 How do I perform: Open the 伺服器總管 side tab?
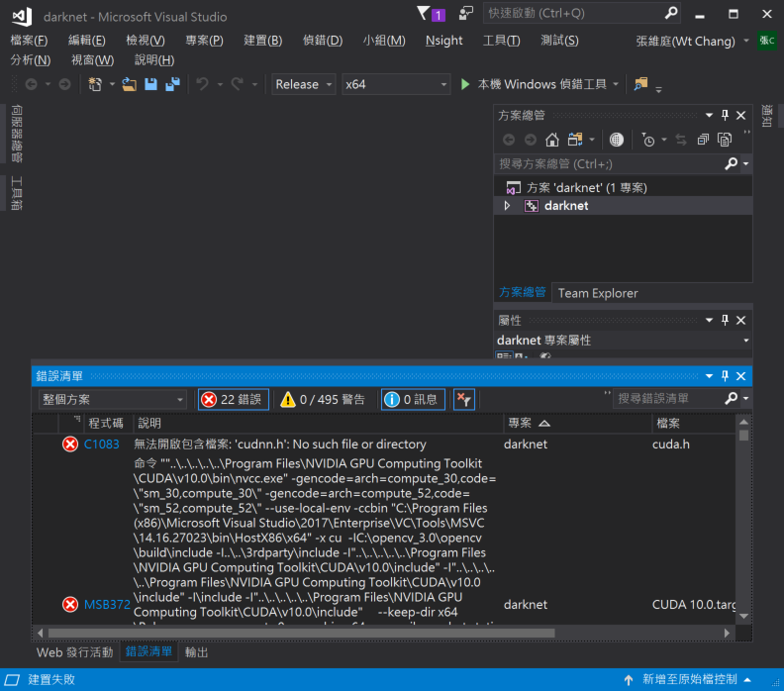(16, 134)
